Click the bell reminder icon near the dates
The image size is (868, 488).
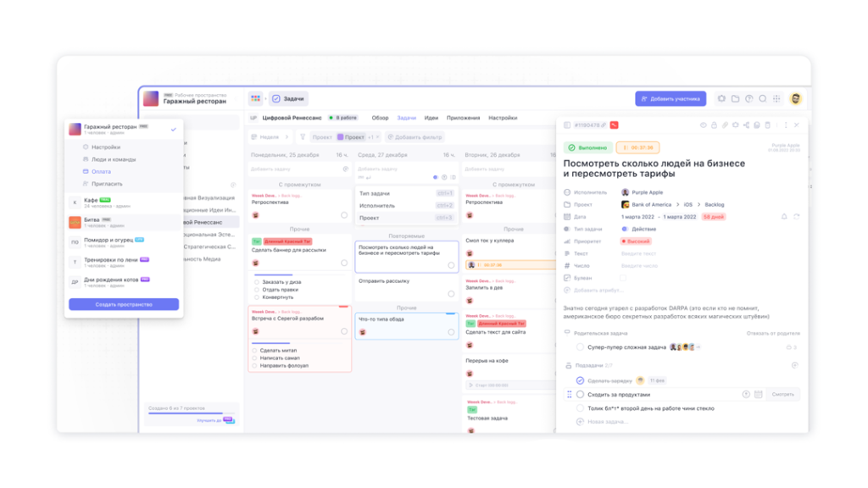(x=784, y=217)
